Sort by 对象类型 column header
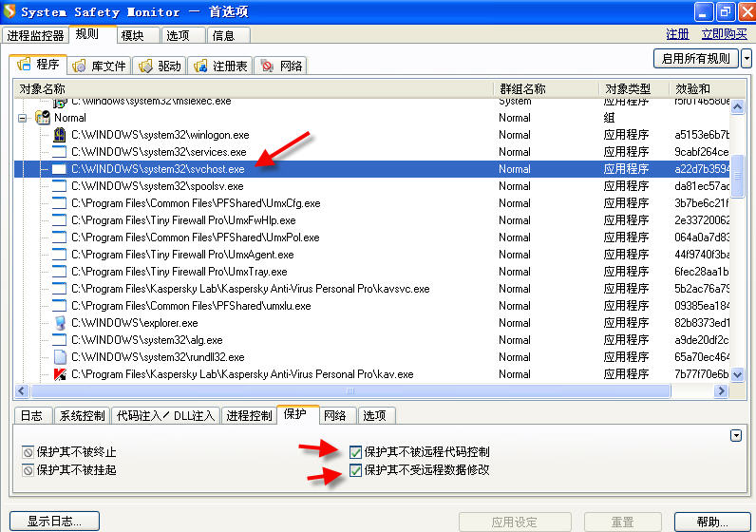The image size is (756, 532). [x=634, y=88]
